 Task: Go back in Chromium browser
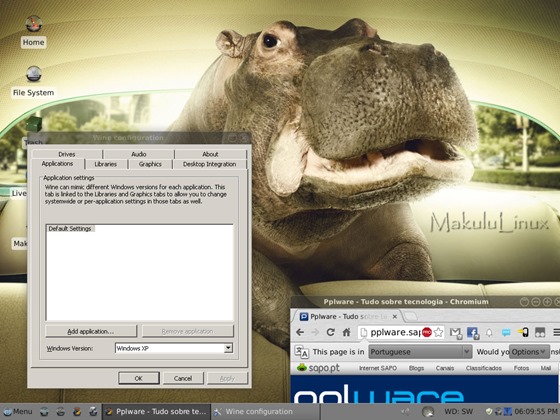300,332
